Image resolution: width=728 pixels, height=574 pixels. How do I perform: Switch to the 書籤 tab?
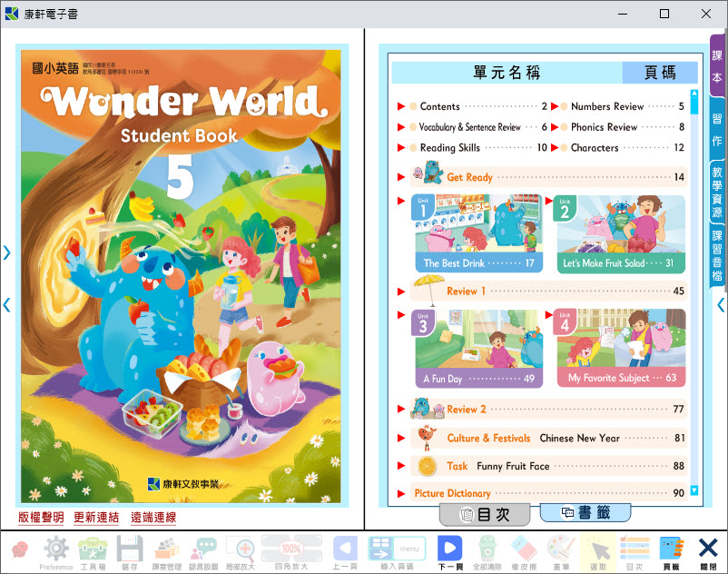click(x=585, y=512)
